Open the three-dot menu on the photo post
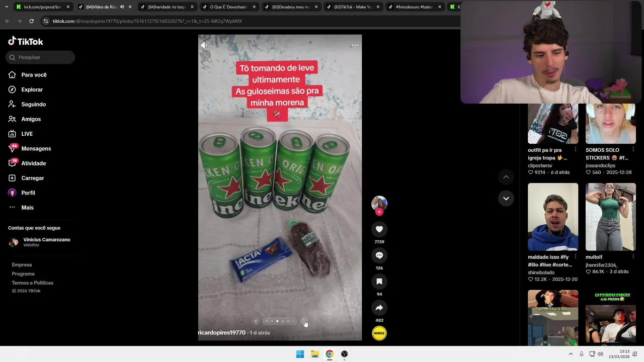The width and height of the screenshot is (644, 362). [x=355, y=45]
